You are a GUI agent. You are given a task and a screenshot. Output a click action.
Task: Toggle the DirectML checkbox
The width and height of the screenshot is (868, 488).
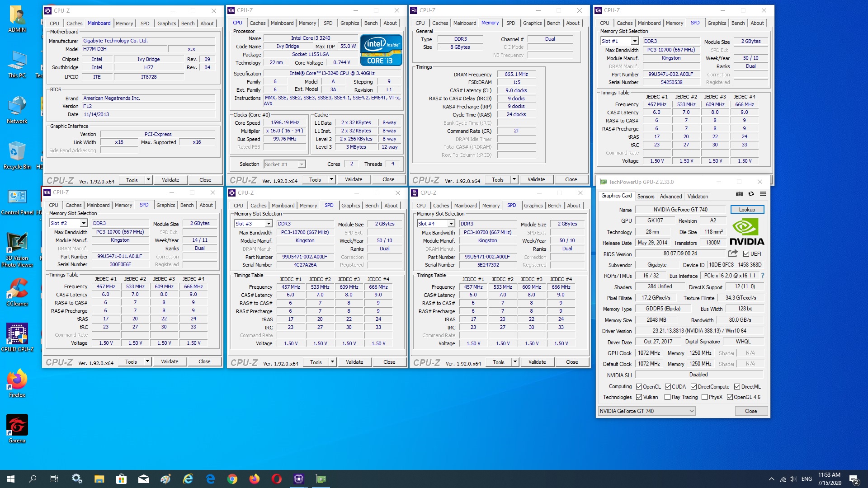pyautogui.click(x=737, y=387)
